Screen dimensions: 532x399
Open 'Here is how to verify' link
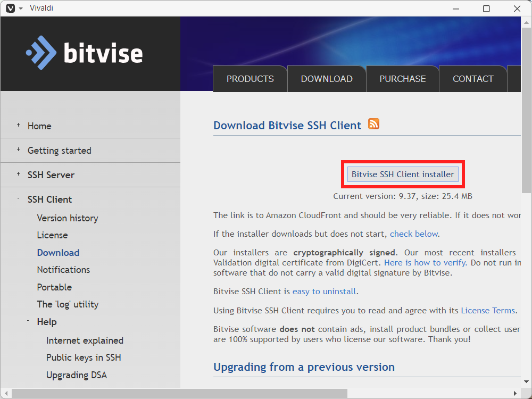coord(425,263)
